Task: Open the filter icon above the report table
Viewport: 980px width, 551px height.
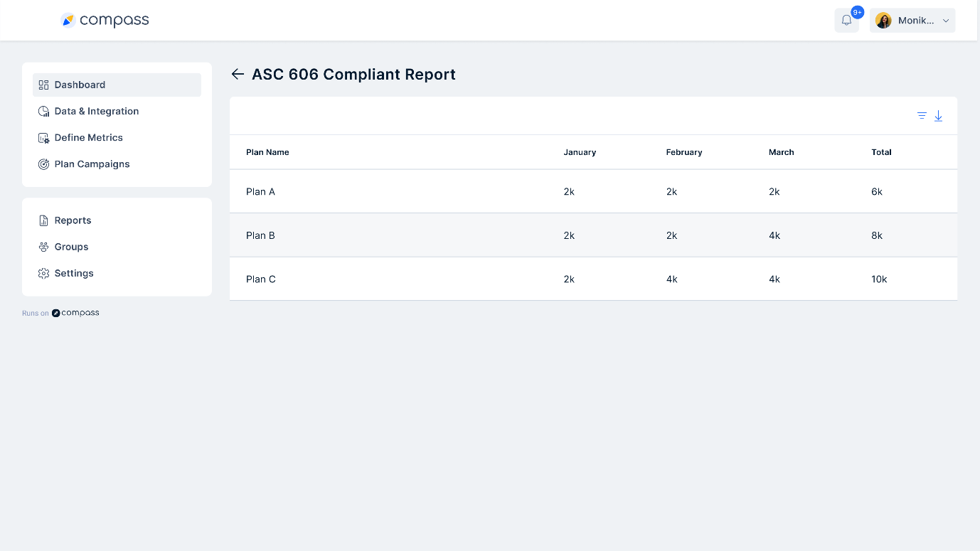Action: [922, 115]
